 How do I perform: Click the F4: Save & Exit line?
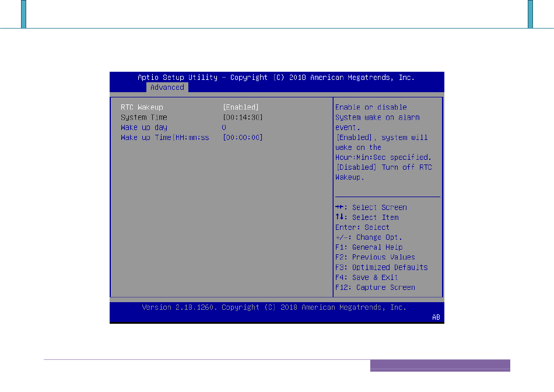coord(366,278)
